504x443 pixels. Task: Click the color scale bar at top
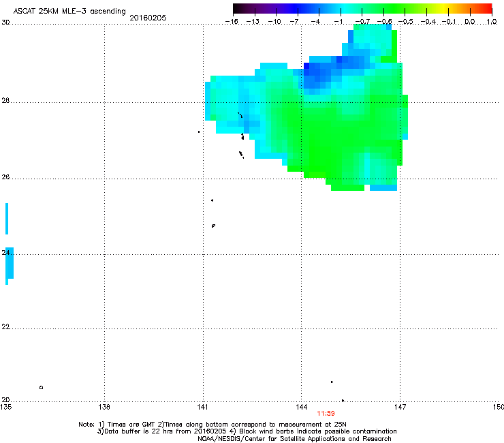click(x=362, y=9)
